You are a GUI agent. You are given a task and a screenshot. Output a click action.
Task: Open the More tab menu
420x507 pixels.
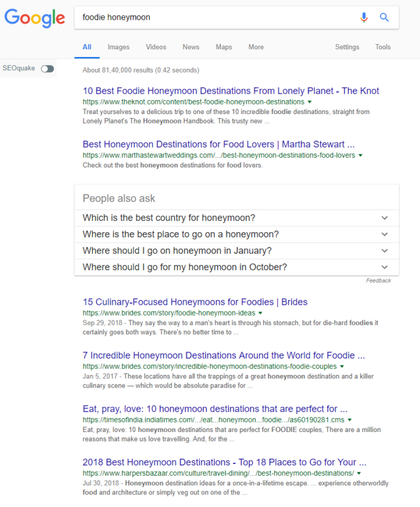click(x=256, y=47)
